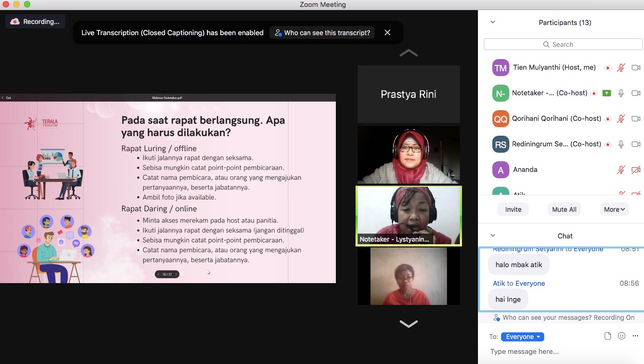Click the 08:56 chat timestamp
Viewport: 644px width, 364px height.
coord(629,283)
